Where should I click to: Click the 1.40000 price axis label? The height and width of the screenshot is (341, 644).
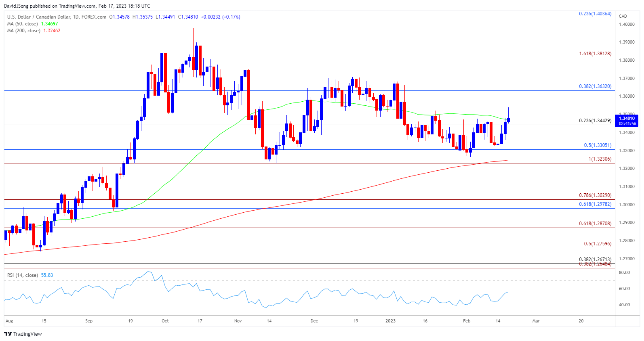pos(626,24)
